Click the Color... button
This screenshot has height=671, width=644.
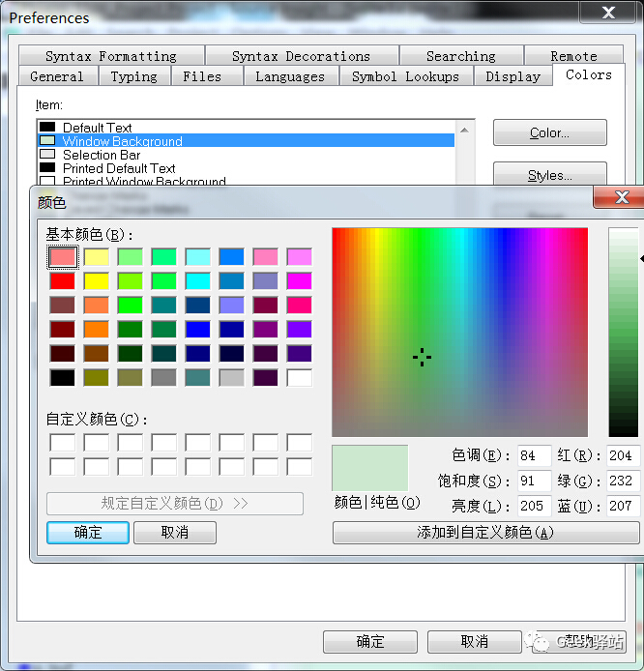point(550,132)
